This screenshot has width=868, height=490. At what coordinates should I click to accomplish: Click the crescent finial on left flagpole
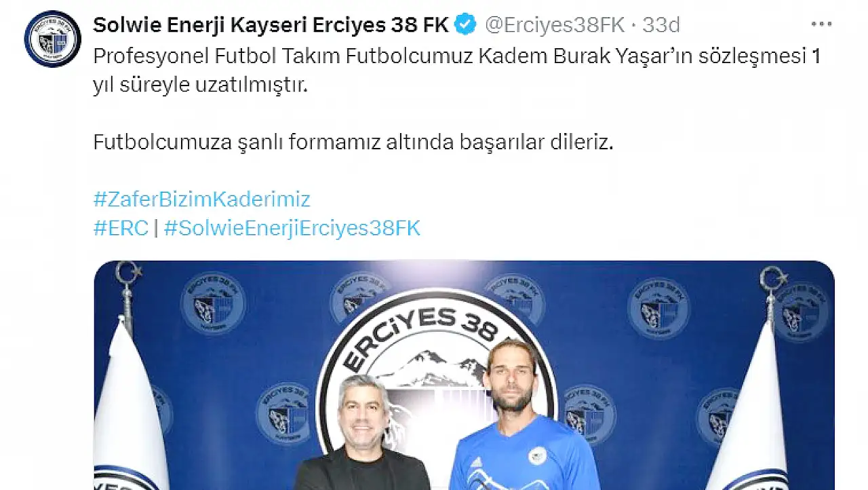coord(127,275)
